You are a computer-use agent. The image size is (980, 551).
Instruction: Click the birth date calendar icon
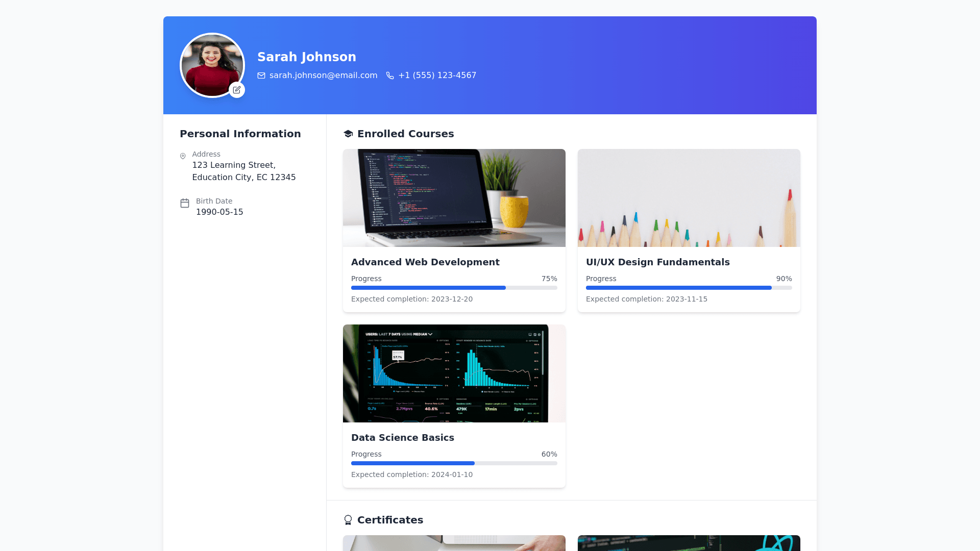pyautogui.click(x=185, y=203)
